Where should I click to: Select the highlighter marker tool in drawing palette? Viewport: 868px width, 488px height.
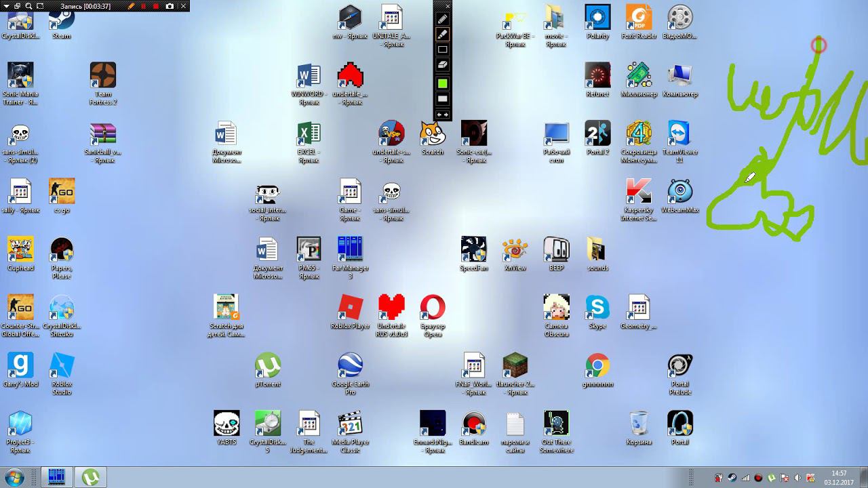442,34
